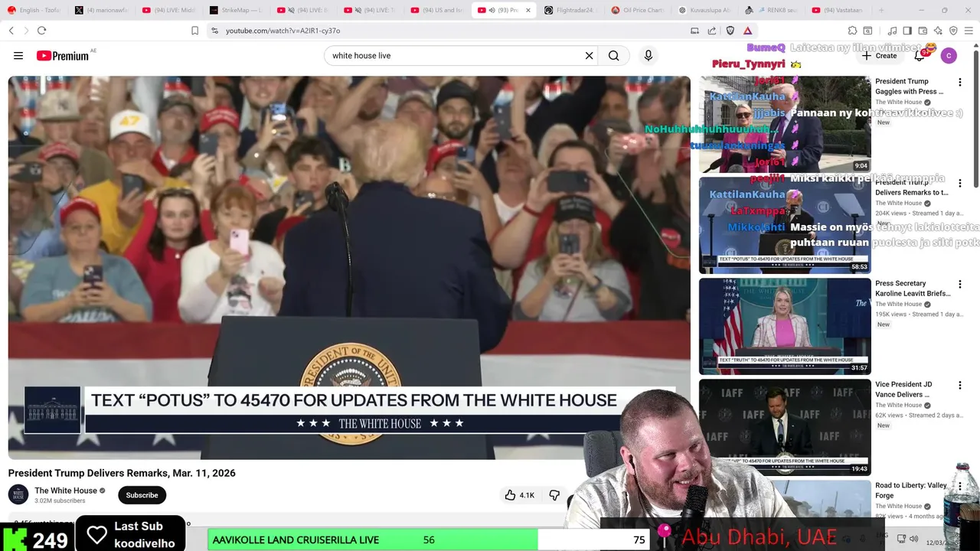Image resolution: width=980 pixels, height=551 pixels.
Task: Switch to the RENK8 tab
Action: [x=771, y=10]
